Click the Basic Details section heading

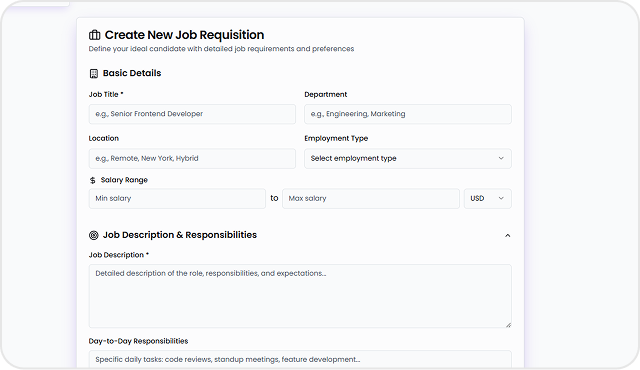pyautogui.click(x=132, y=73)
